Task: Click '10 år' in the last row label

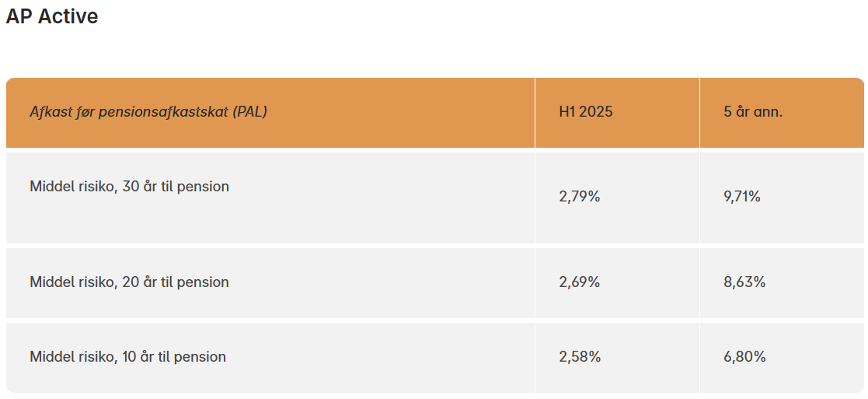Action: 138,357
